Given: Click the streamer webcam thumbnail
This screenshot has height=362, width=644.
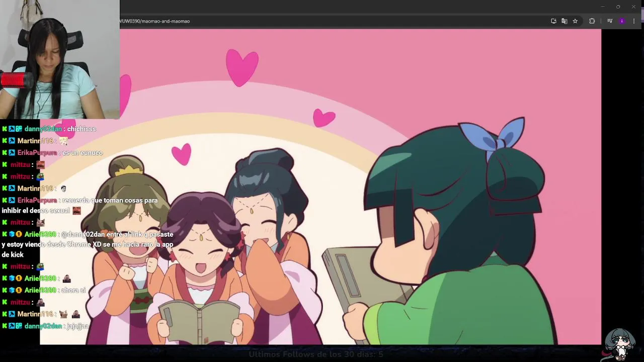Looking at the screenshot, I should click(x=60, y=59).
